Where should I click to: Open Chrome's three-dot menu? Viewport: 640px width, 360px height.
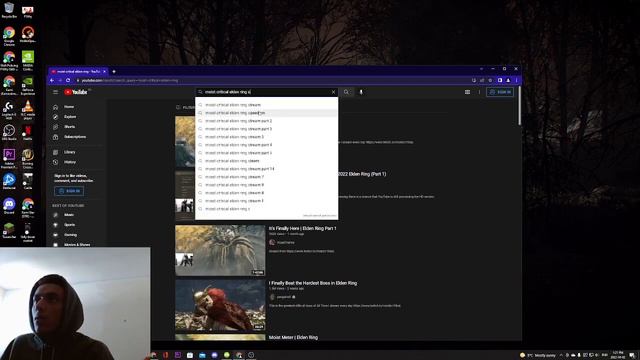516,80
